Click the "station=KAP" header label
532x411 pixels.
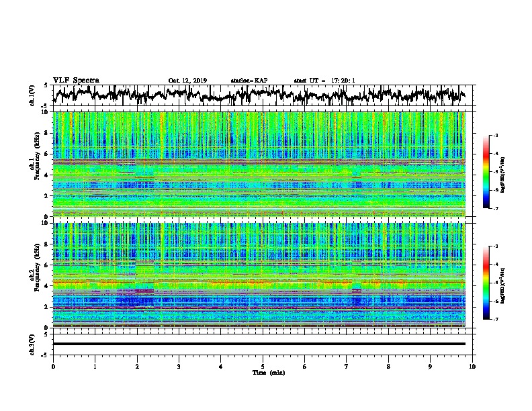tap(249, 81)
